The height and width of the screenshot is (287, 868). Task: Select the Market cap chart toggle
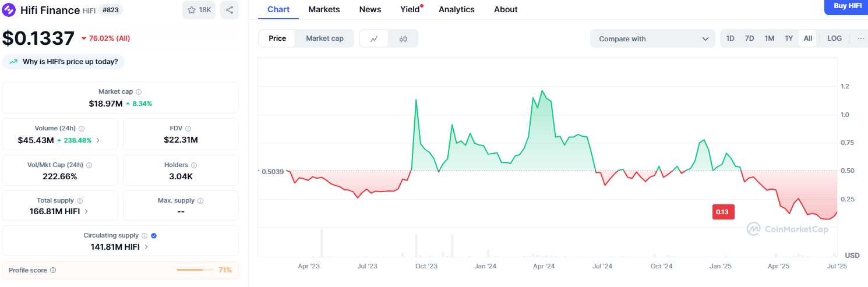click(x=324, y=38)
